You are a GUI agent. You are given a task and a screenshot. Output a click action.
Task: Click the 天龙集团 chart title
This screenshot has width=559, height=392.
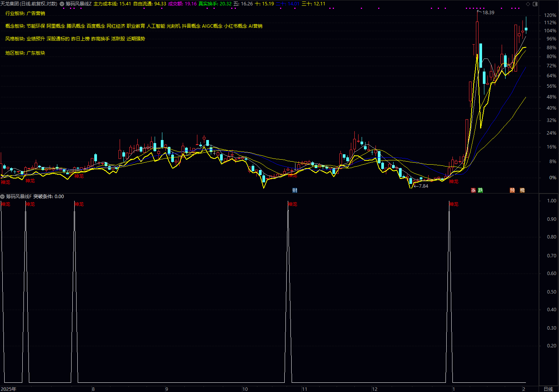click(29, 4)
